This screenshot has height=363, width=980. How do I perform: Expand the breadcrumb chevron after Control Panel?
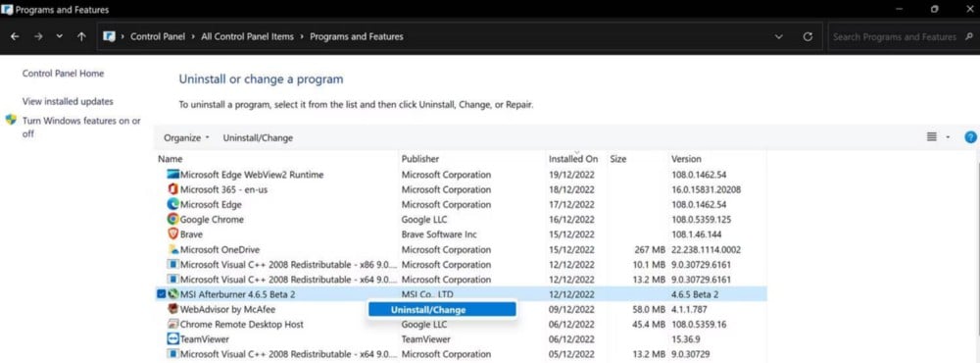point(193,37)
